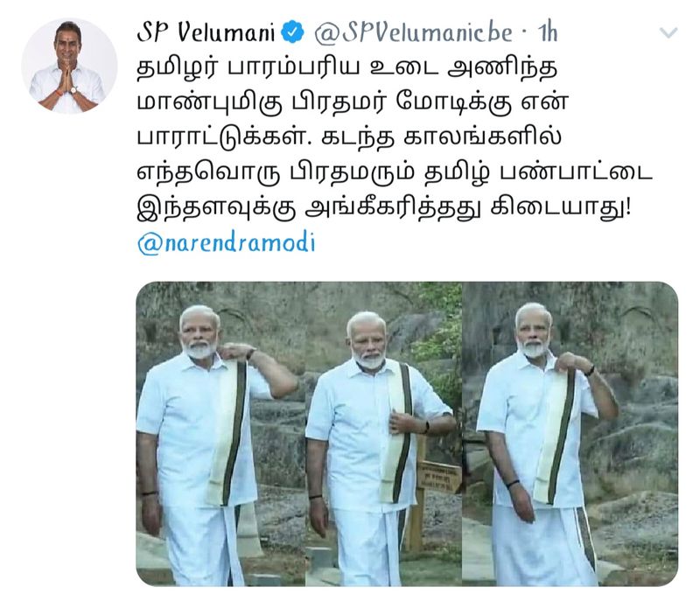Screen dimensions: 700x608
Task: Click tweet line starting with எந்தவொரு பிரதமரும்
Action: (x=395, y=172)
